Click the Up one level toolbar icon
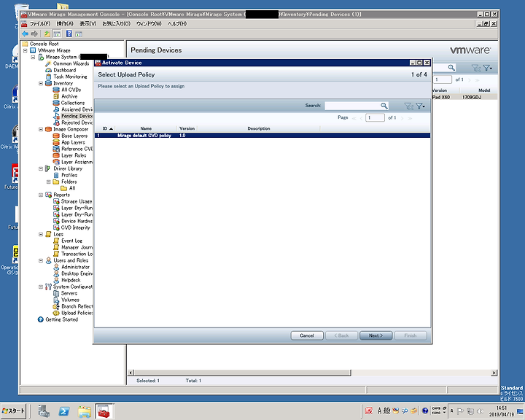This screenshot has width=525, height=420. pyautogui.click(x=47, y=34)
